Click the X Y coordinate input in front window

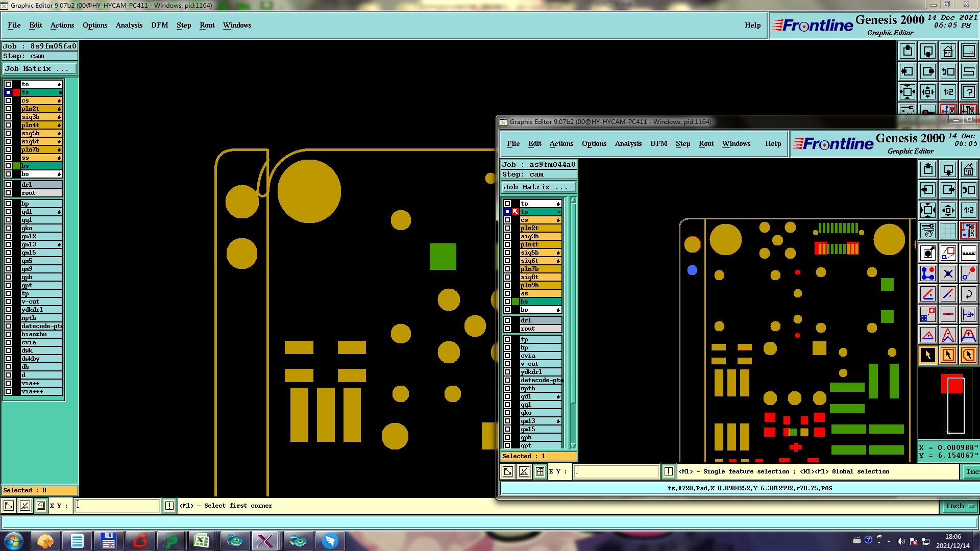pyautogui.click(x=617, y=471)
